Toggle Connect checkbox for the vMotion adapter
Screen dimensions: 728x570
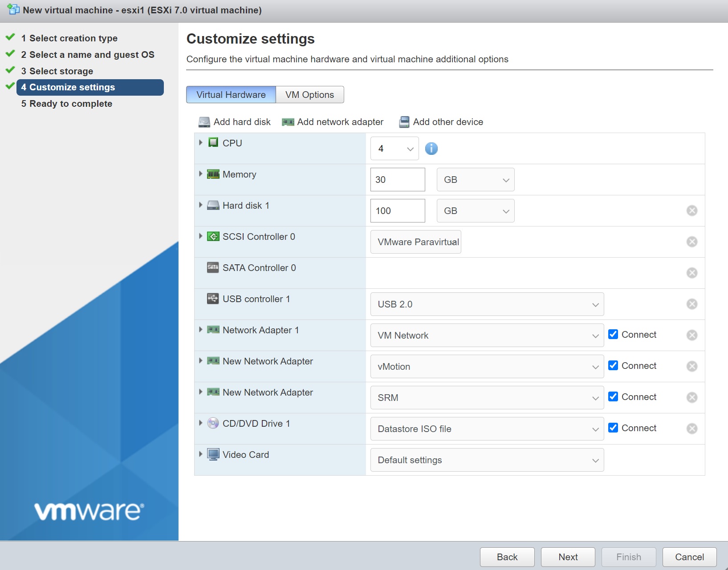613,365
